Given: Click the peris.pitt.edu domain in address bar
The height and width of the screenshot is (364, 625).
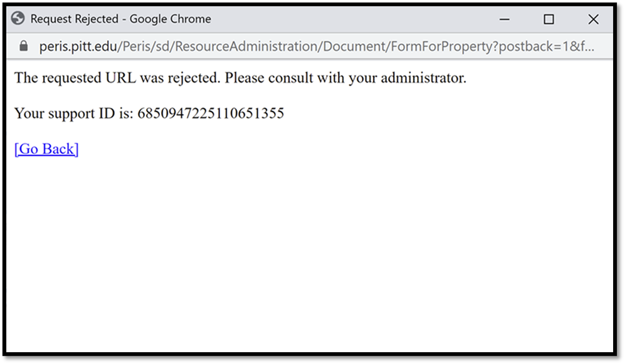Looking at the screenshot, I should tap(78, 46).
